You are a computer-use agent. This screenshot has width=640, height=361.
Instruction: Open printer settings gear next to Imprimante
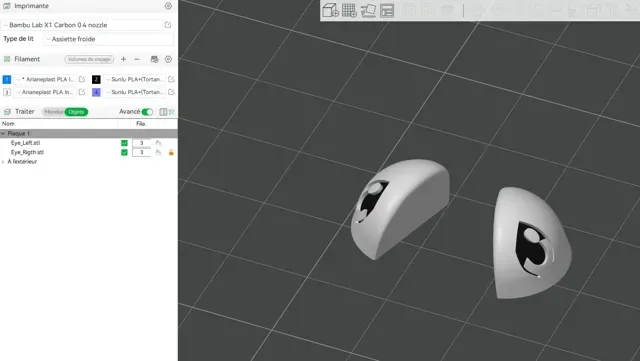click(168, 6)
